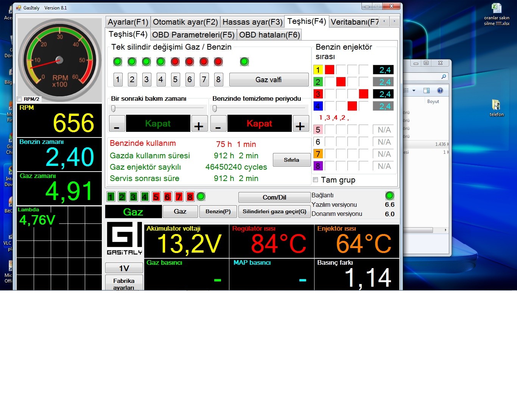Screen dimensions: 517x420
Task: Check the Tam grup checkbox
Action: point(316,180)
